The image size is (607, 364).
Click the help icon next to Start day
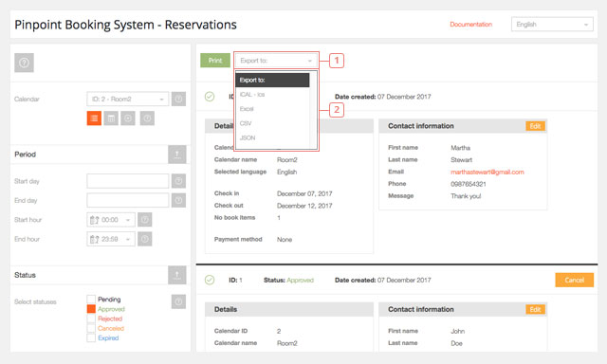click(178, 181)
